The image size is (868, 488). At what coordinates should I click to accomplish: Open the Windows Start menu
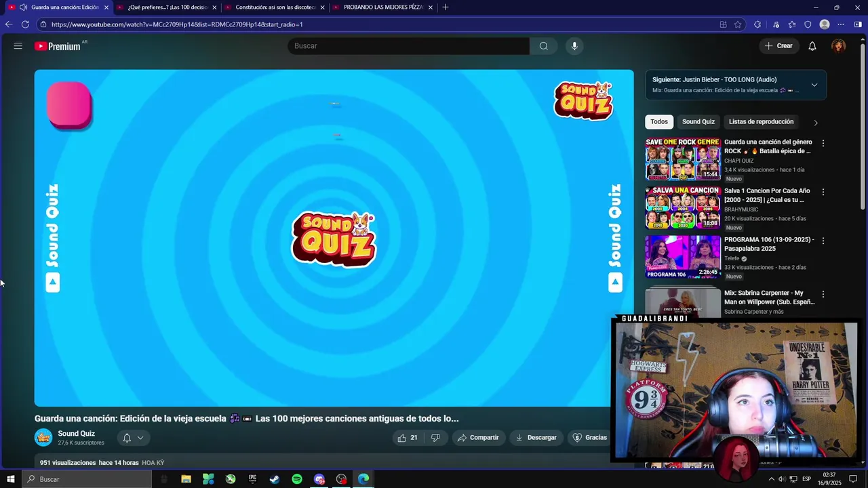[x=11, y=479]
